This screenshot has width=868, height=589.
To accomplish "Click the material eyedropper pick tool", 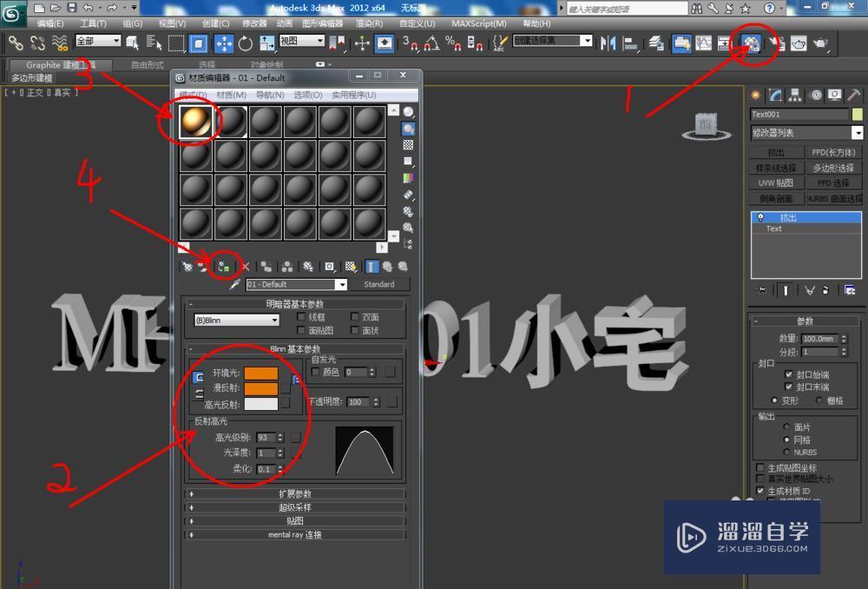I will [x=233, y=283].
